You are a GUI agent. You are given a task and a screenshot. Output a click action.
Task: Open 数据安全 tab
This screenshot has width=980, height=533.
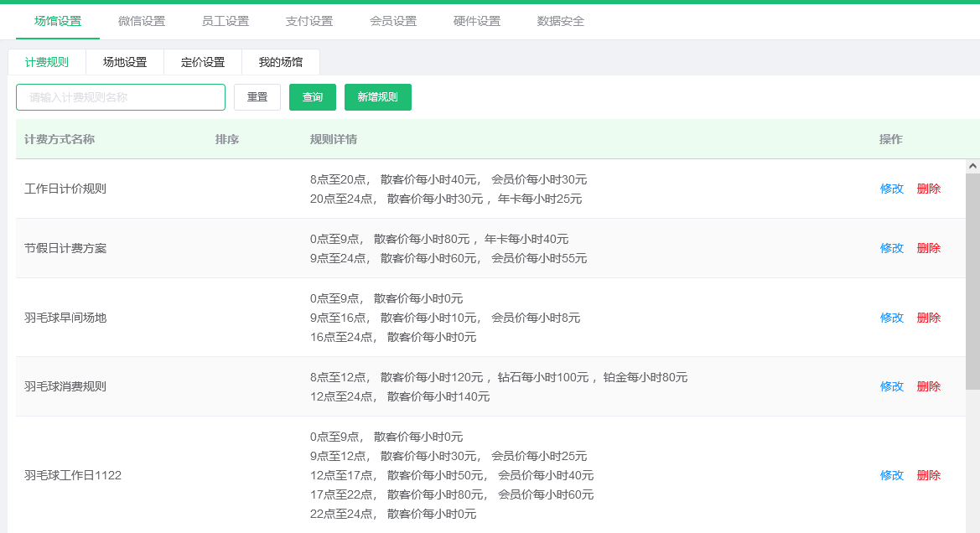pos(561,21)
